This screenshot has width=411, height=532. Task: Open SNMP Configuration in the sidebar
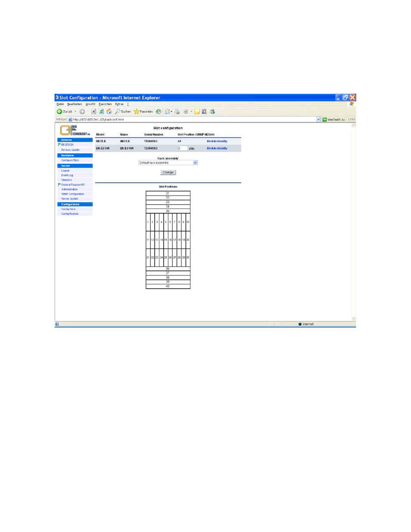tap(72, 194)
